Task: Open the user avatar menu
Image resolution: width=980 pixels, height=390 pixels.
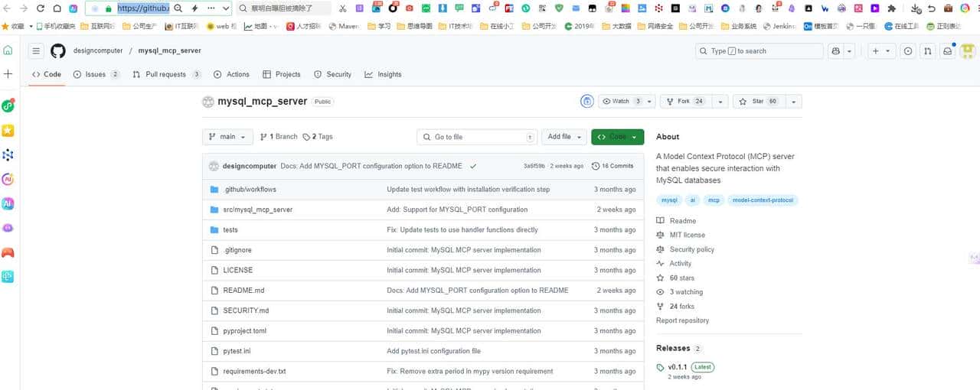Action: click(967, 51)
